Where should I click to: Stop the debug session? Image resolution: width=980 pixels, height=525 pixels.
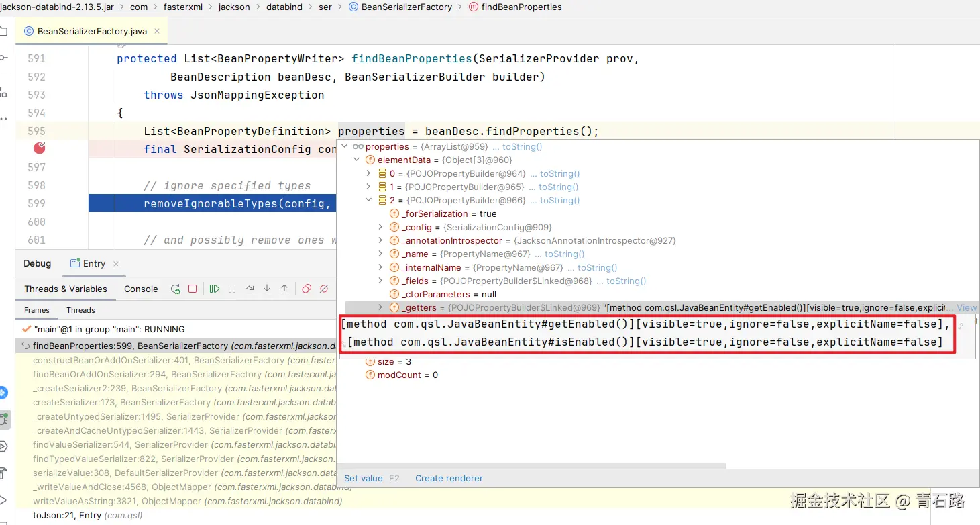193,289
